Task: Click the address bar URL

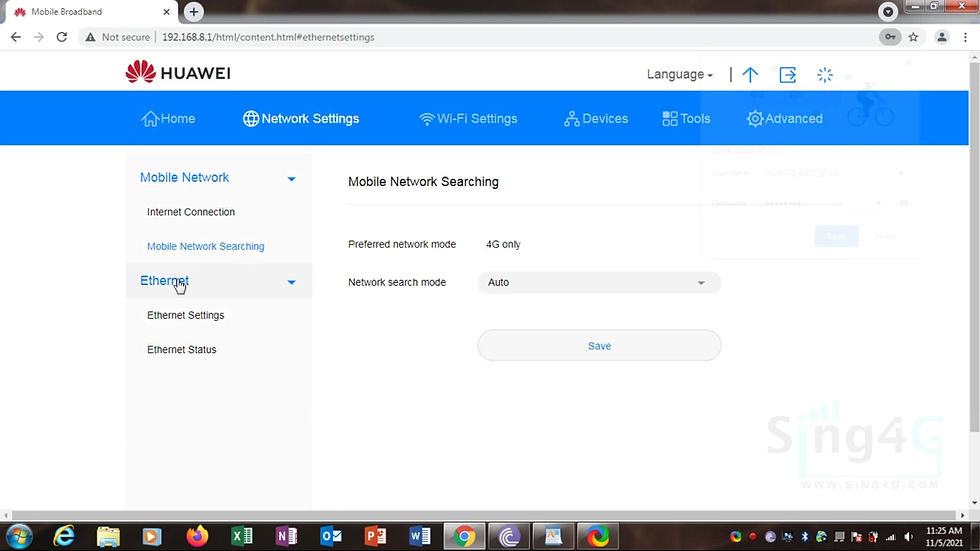Action: coord(268,37)
